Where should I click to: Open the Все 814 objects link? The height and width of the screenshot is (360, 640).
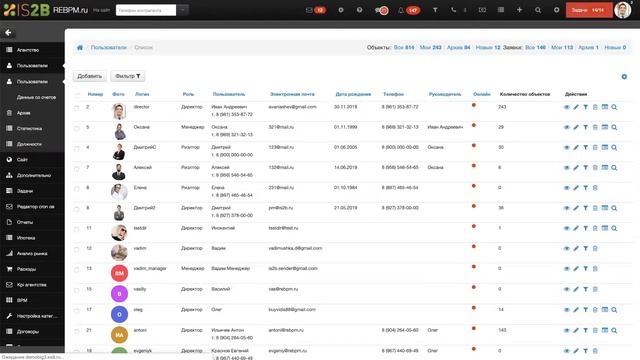click(404, 47)
